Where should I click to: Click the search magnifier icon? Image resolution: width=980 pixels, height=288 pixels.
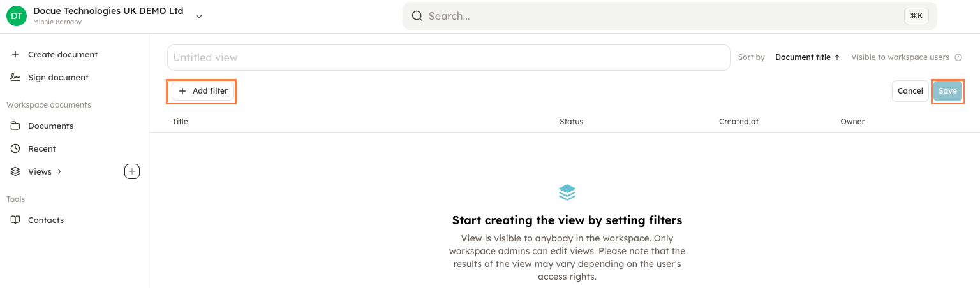tap(417, 16)
